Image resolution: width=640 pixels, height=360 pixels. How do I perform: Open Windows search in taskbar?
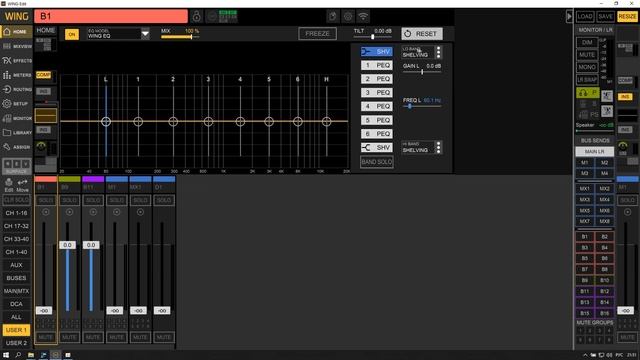[x=18, y=355]
